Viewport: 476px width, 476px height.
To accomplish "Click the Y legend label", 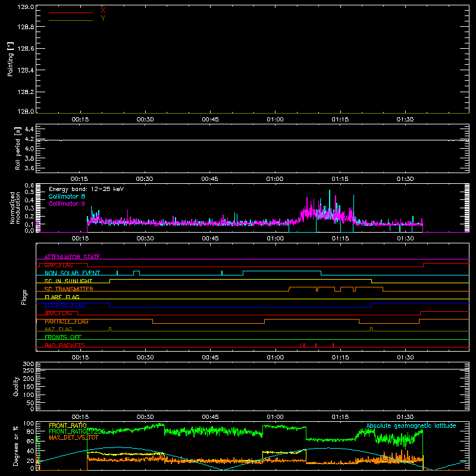I will 103,18.
